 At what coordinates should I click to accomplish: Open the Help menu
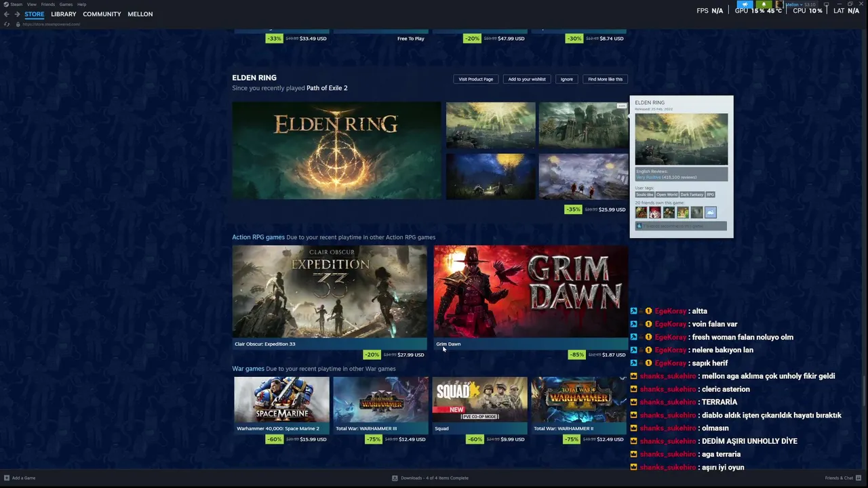81,4
